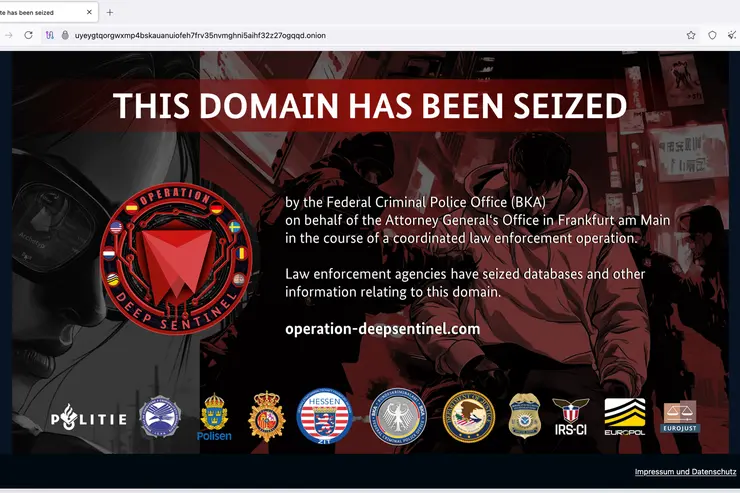Image resolution: width=740 pixels, height=493 pixels.
Task: Open a new tab with plus button
Action: 109,13
